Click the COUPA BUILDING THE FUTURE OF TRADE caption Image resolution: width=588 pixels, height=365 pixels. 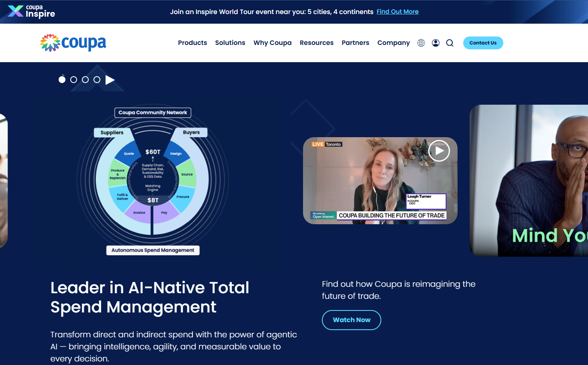[x=392, y=215]
